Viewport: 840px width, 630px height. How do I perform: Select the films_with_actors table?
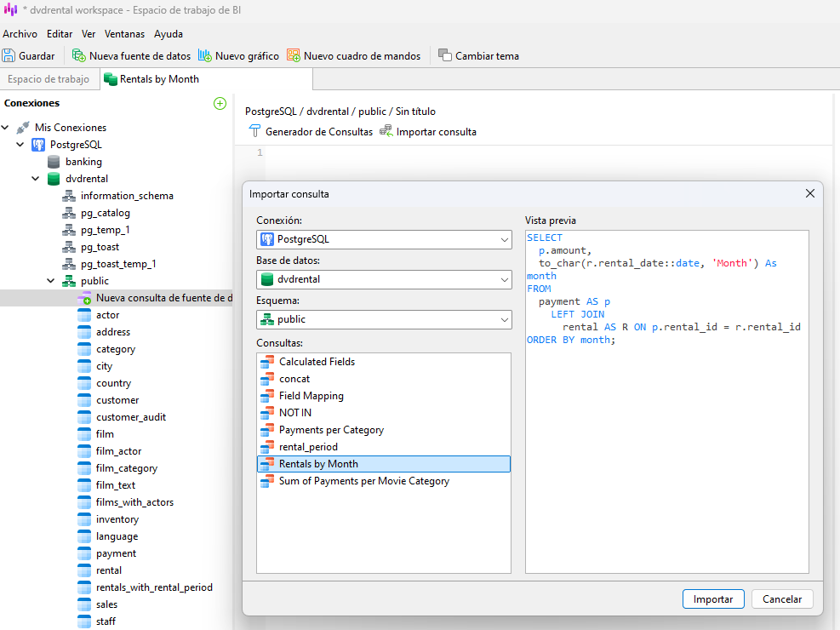(134, 502)
